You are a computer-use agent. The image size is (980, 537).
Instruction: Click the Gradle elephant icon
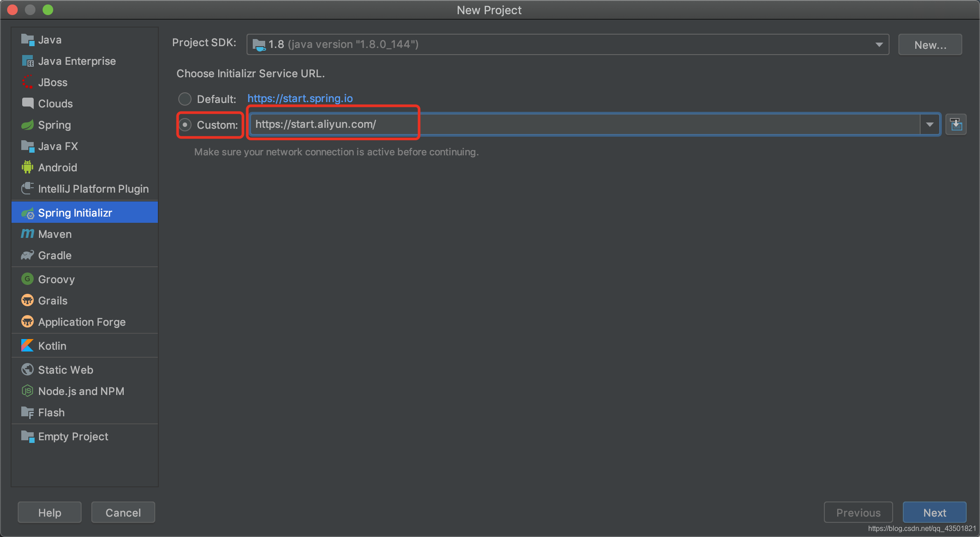coord(27,255)
